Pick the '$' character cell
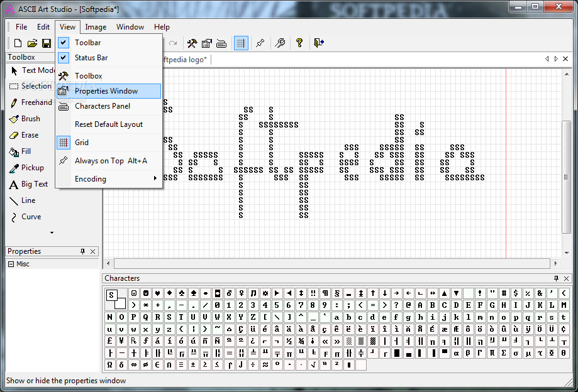 click(x=516, y=293)
